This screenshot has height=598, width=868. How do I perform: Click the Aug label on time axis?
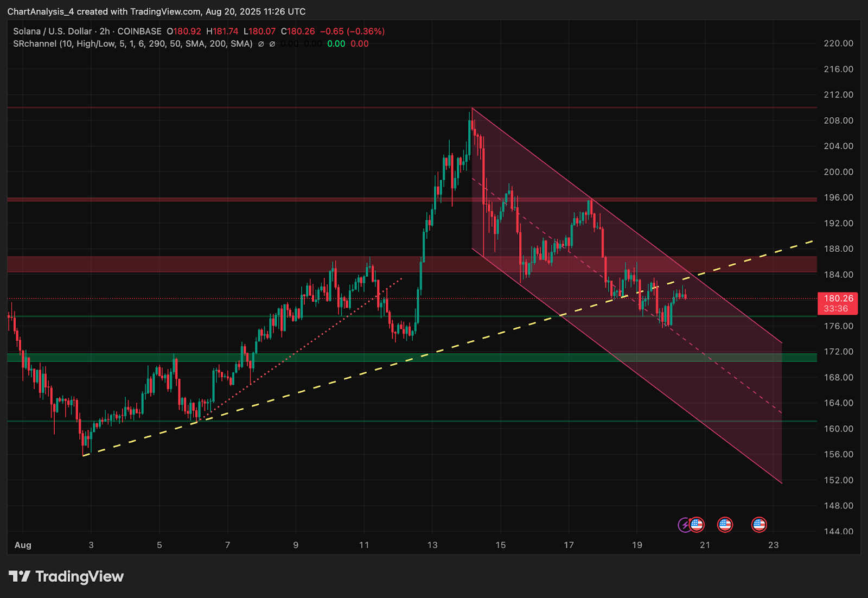pyautogui.click(x=23, y=545)
